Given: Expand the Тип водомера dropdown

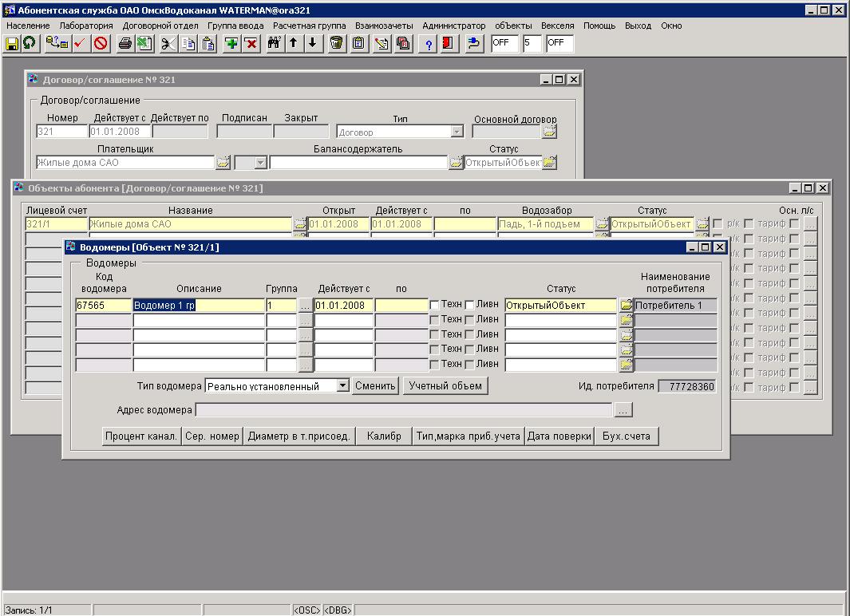Looking at the screenshot, I should 342,386.
